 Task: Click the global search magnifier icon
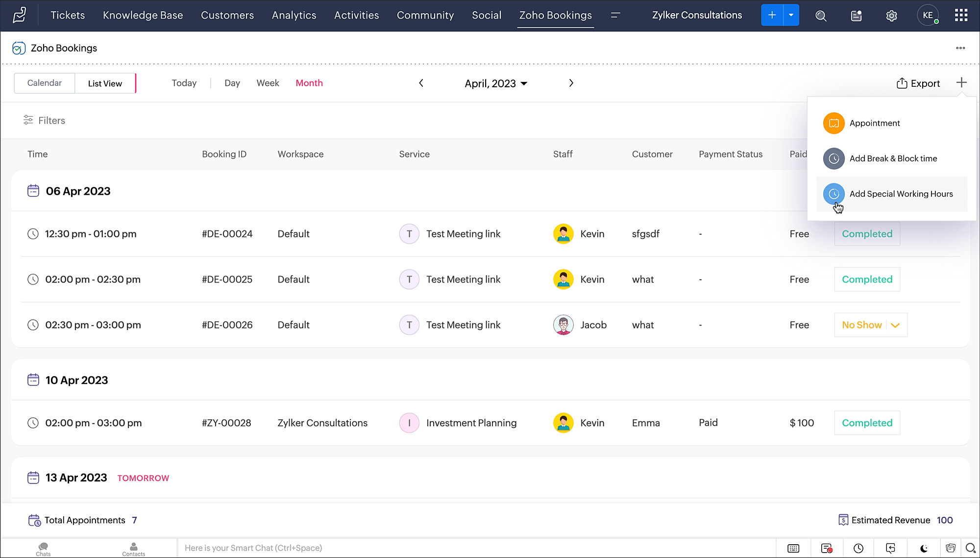pyautogui.click(x=821, y=16)
